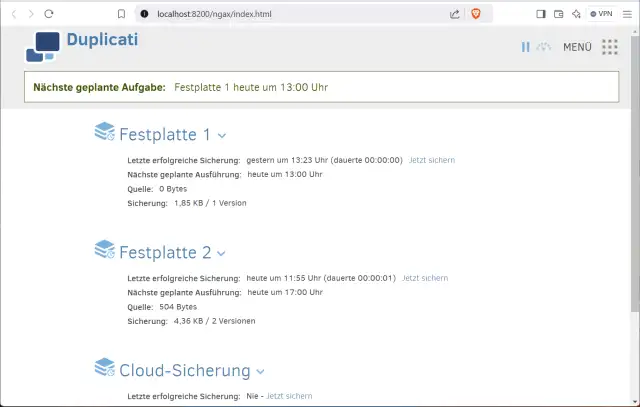Pause Duplicati with the pause icon
The height and width of the screenshot is (407, 640).
(x=525, y=47)
